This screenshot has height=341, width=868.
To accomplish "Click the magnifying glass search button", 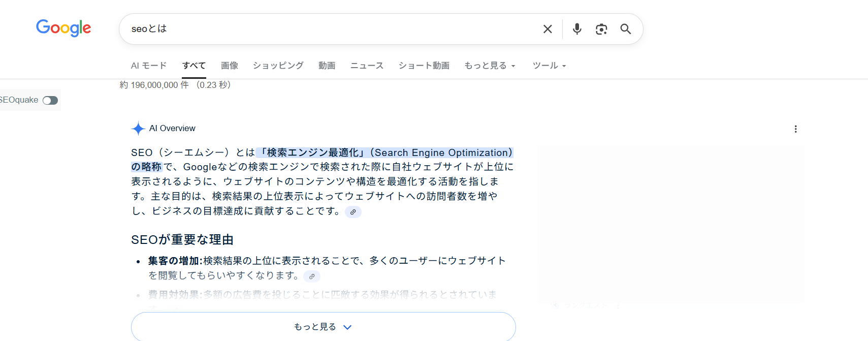I will [x=625, y=29].
